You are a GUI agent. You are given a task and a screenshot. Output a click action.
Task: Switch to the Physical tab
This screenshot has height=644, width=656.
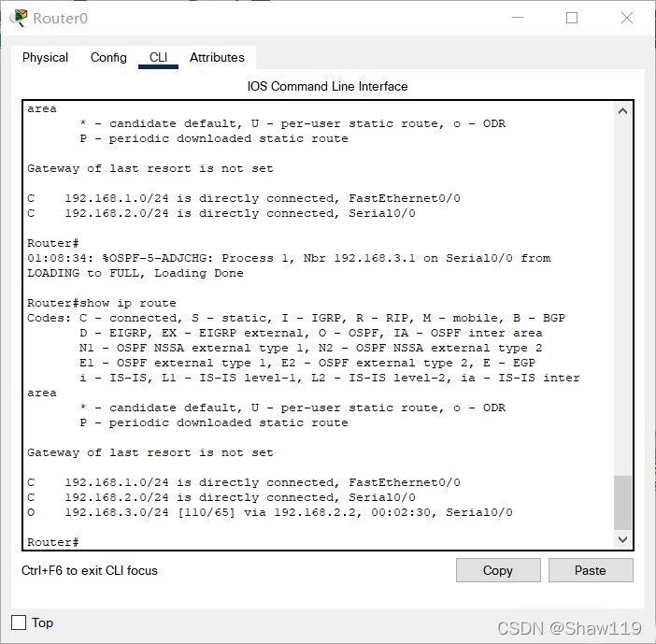(45, 57)
